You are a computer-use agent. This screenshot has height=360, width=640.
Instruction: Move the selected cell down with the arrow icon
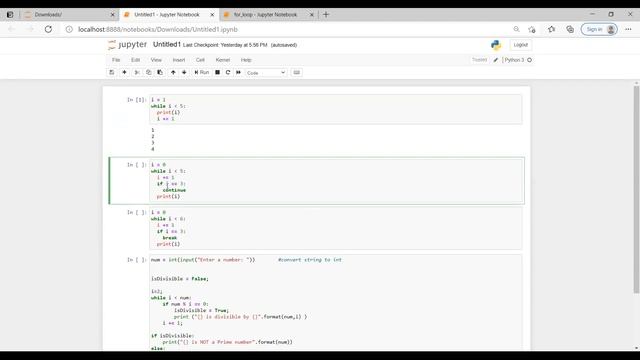[x=184, y=72]
